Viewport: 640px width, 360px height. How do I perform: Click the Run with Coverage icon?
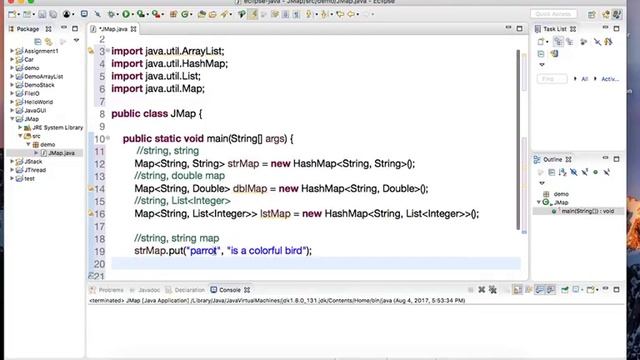[x=141, y=14]
